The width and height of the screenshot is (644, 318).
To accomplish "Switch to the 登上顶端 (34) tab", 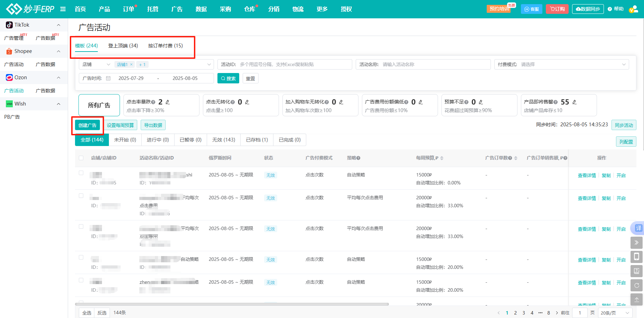I will click(x=123, y=46).
